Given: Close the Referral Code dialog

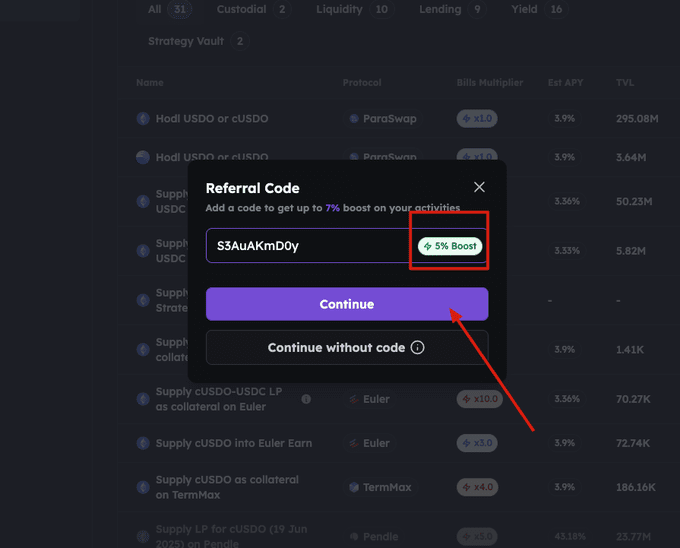Looking at the screenshot, I should click(479, 187).
